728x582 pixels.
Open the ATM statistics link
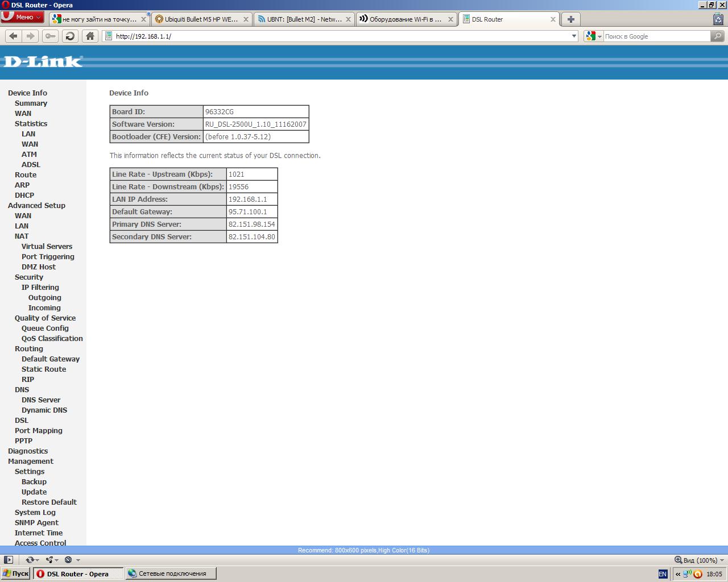click(x=29, y=155)
